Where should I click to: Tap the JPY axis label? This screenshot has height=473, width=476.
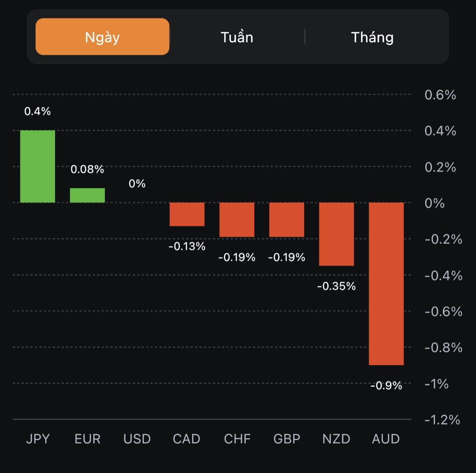[38, 439]
